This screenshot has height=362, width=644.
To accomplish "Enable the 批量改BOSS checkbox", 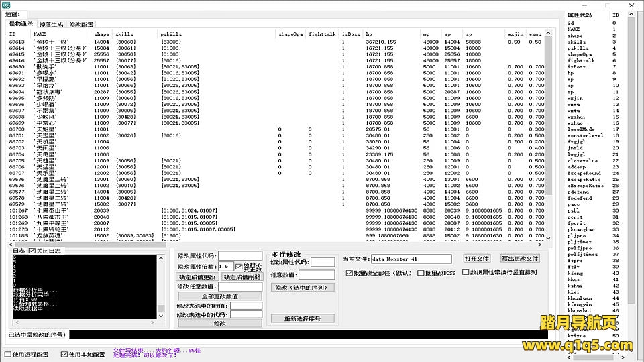I will tap(421, 273).
